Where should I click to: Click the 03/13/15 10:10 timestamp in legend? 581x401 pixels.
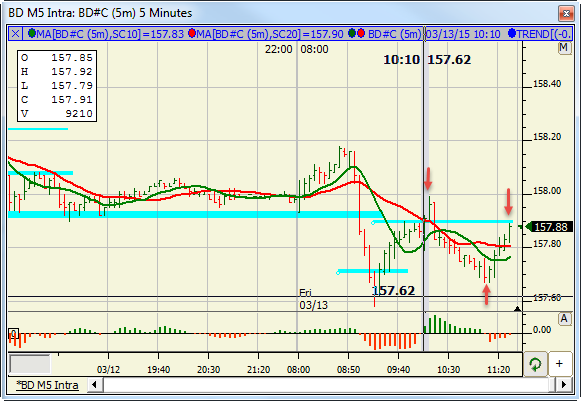coord(463,34)
